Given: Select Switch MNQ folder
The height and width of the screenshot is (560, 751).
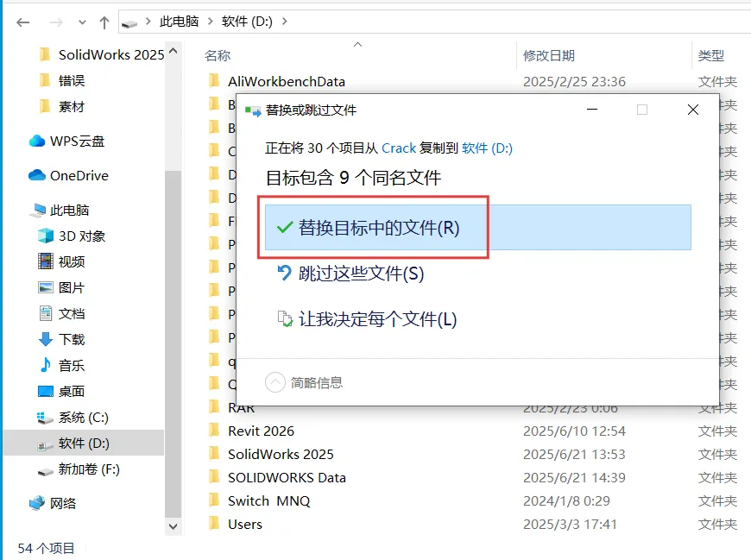Looking at the screenshot, I should (268, 500).
